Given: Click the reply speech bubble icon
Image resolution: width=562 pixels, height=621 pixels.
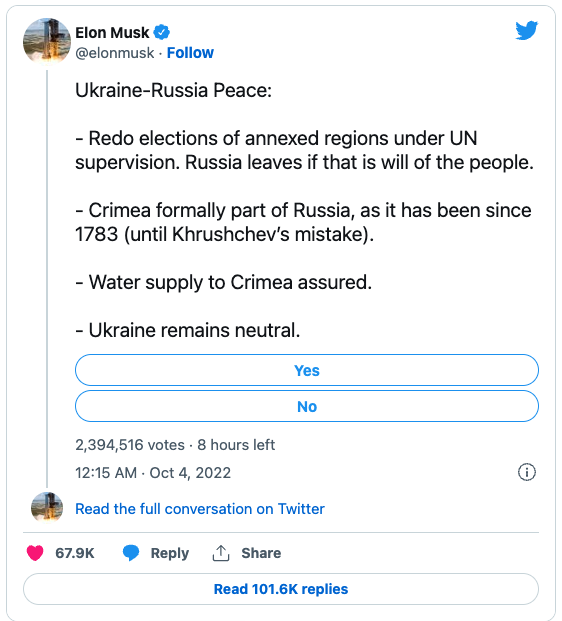Looking at the screenshot, I should pyautogui.click(x=131, y=553).
